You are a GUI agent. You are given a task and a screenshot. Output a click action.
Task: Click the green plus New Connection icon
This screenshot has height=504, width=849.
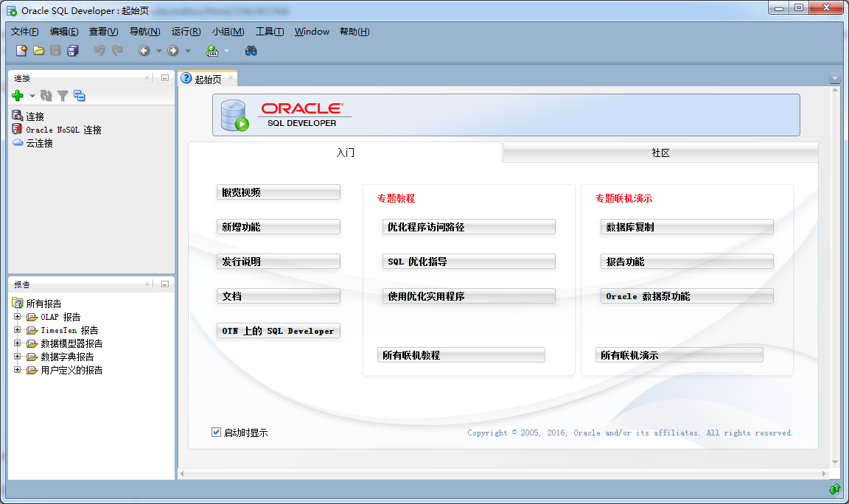click(18, 96)
